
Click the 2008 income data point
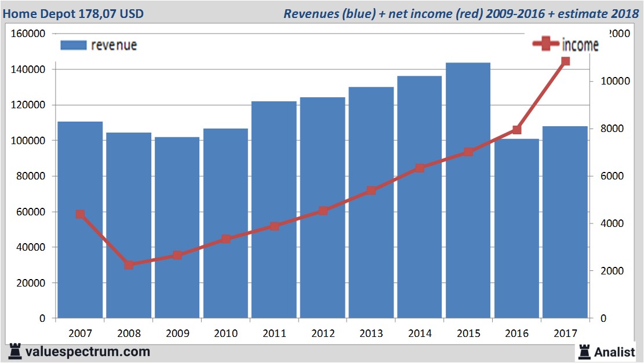[x=129, y=265]
